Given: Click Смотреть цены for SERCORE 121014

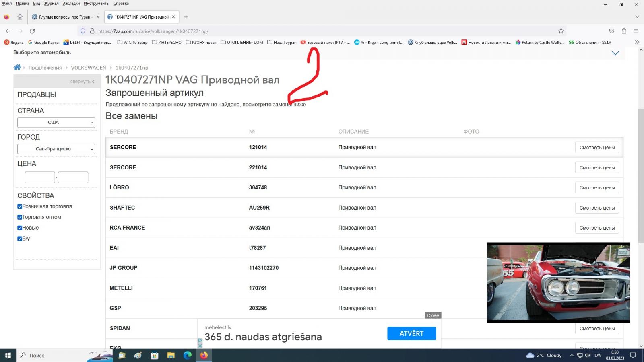Looking at the screenshot, I should click(597, 148).
